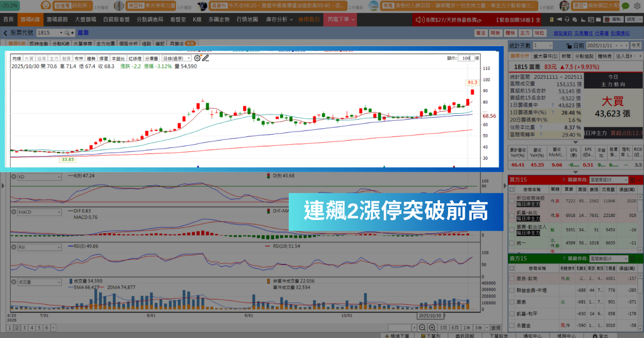
Task: Toggle 布林 Bollinger overlay
Action: (x=79, y=58)
